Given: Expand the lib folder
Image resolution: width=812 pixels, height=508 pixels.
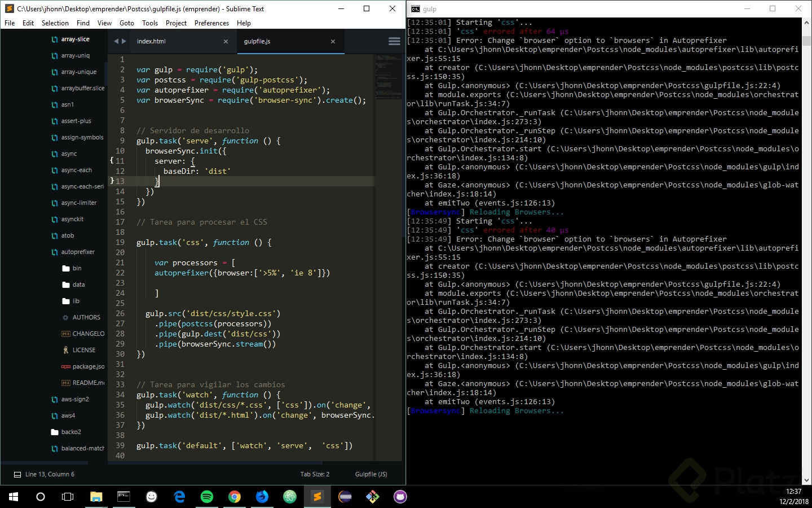Looking at the screenshot, I should pyautogui.click(x=76, y=301).
